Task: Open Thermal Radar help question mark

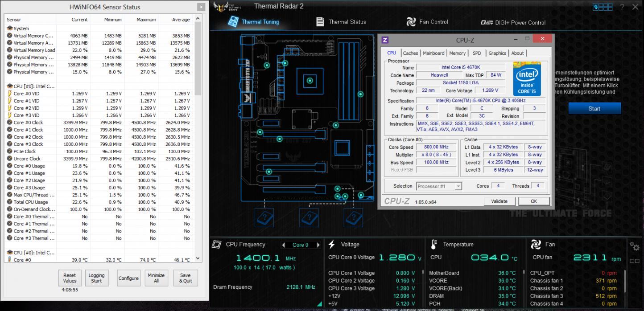Action: pyautogui.click(x=622, y=7)
